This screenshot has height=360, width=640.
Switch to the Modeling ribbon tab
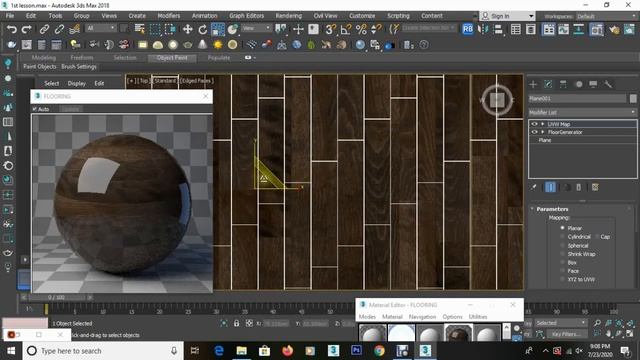tap(44, 58)
